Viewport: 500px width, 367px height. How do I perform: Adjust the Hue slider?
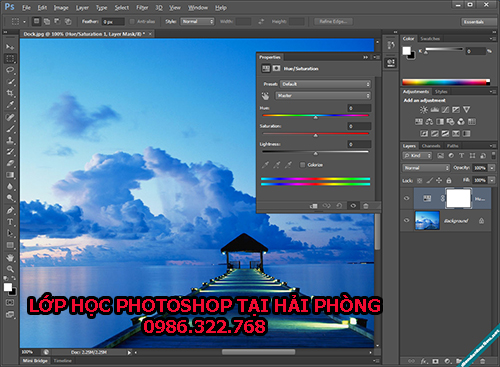point(315,116)
